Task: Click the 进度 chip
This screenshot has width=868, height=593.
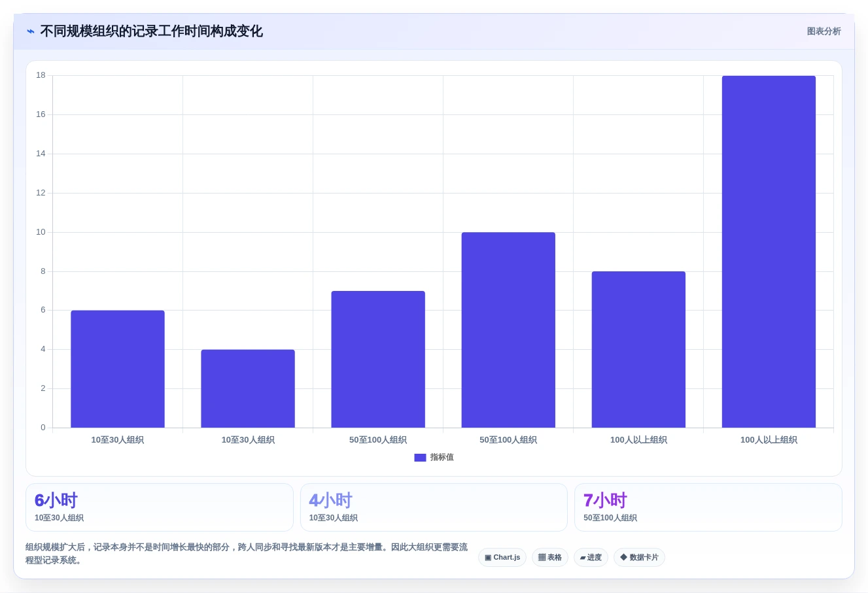Action: click(591, 558)
